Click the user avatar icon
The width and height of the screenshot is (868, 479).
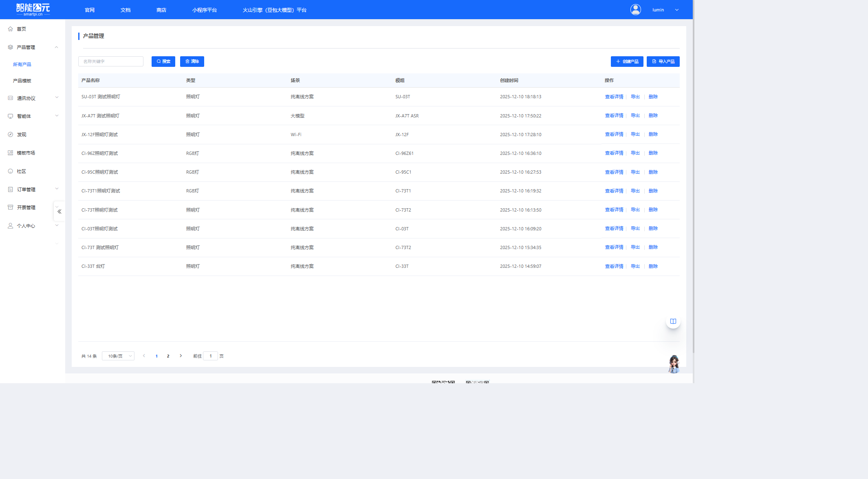635,10
